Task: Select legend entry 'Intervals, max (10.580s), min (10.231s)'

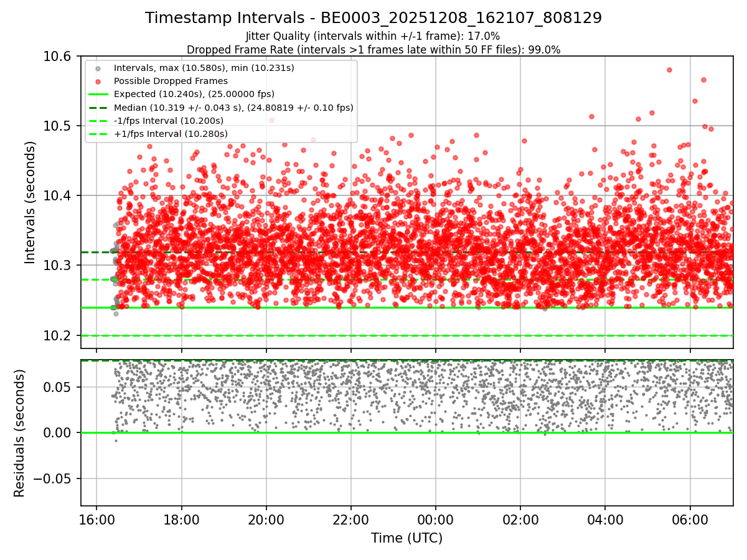Action: pyautogui.click(x=204, y=67)
